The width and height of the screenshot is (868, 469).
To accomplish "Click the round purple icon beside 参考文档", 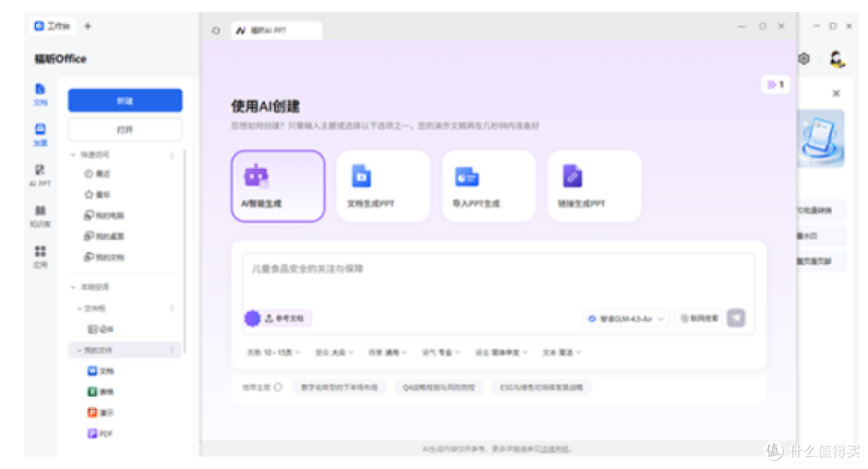I will pos(252,319).
